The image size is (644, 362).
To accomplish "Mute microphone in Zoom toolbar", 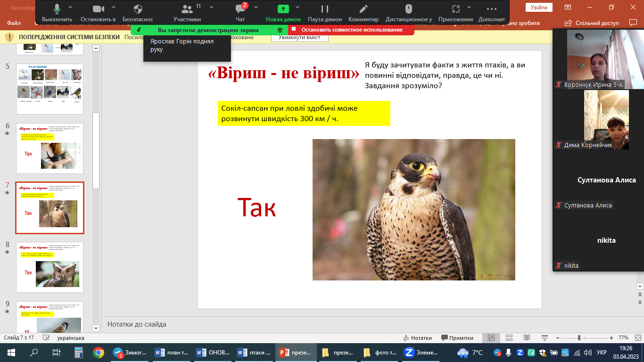I will point(57,13).
